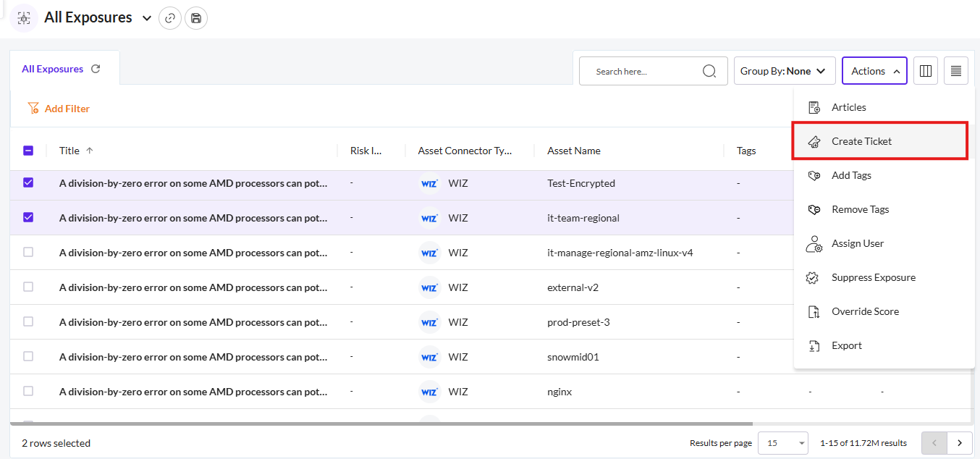Click the WIZ logo in Test-Encrypted row
This screenshot has height=459, width=980.
(x=429, y=183)
